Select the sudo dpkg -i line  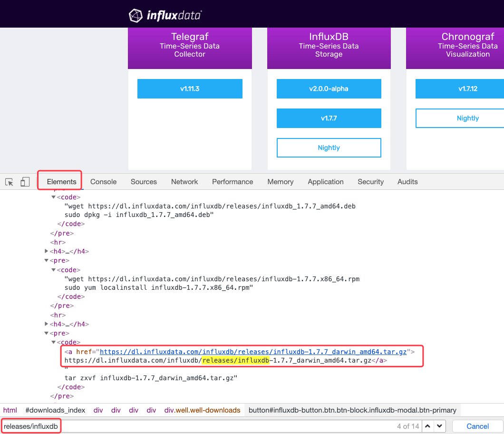click(x=139, y=215)
